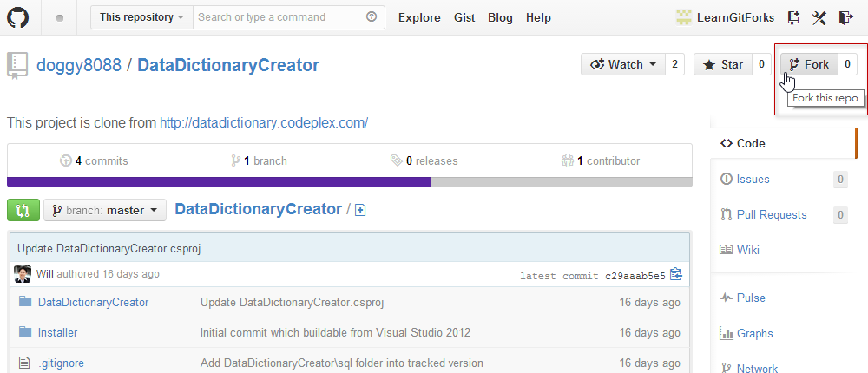Star the DataDictionaryCreator repository
The image size is (868, 373).
click(723, 64)
